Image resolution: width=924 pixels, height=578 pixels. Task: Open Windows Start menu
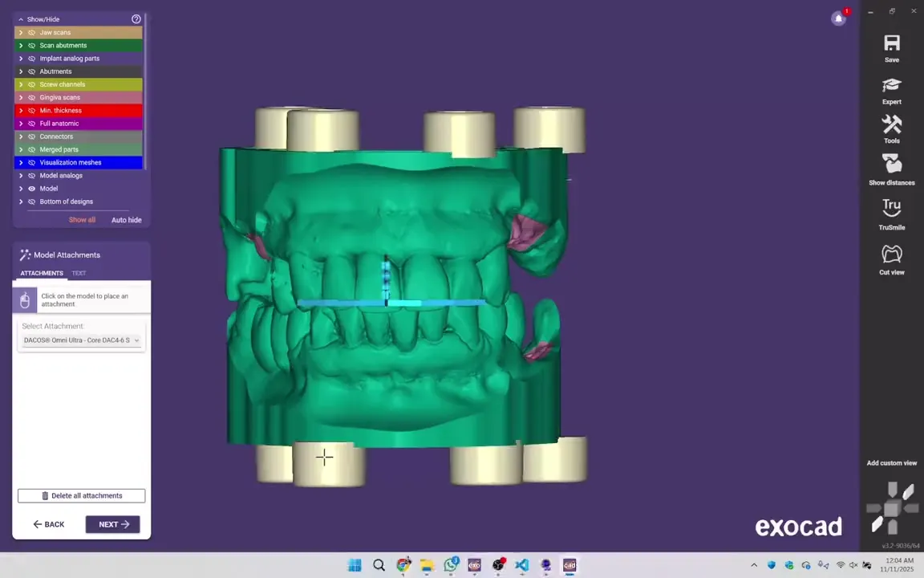(355, 565)
